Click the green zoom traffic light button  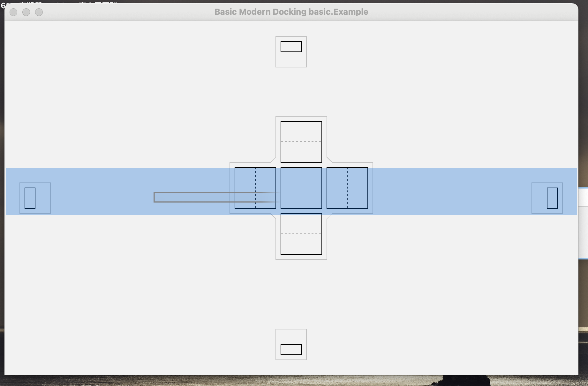(x=39, y=13)
